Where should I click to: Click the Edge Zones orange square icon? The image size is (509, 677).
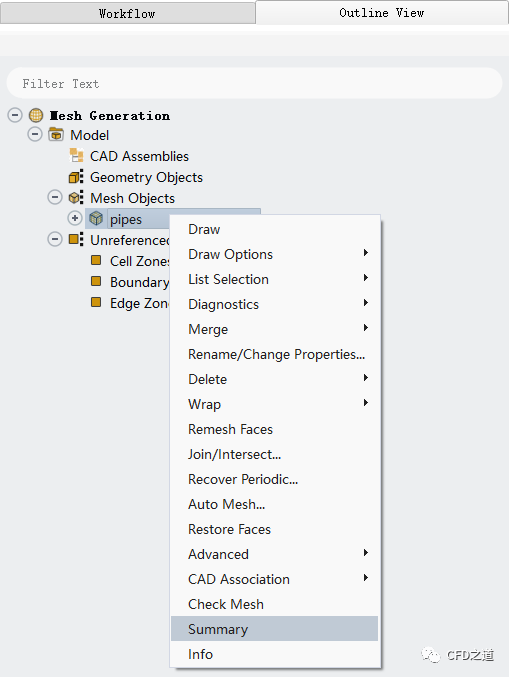[96, 302]
